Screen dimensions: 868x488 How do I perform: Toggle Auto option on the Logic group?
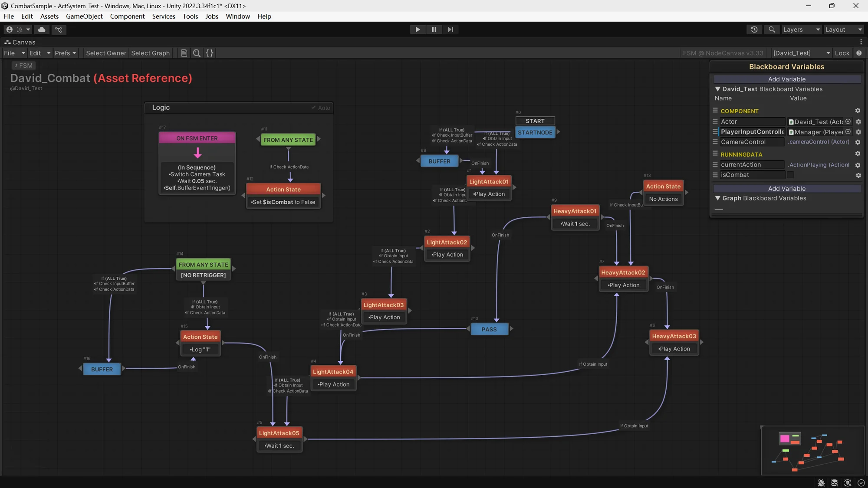(x=321, y=108)
